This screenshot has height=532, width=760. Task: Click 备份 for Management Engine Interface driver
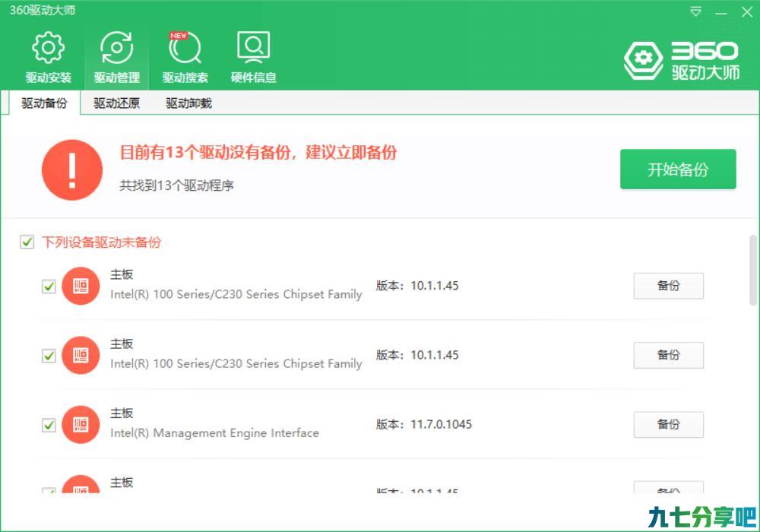668,424
